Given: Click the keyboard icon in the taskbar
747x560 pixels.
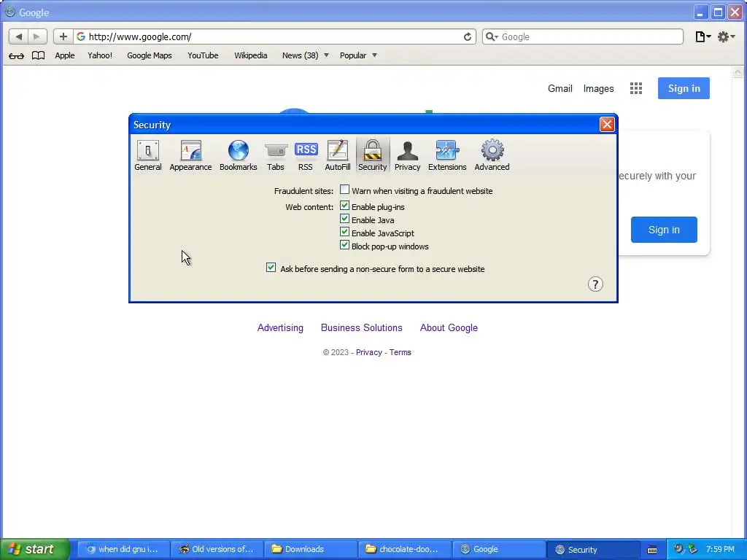Looking at the screenshot, I should pyautogui.click(x=652, y=550).
